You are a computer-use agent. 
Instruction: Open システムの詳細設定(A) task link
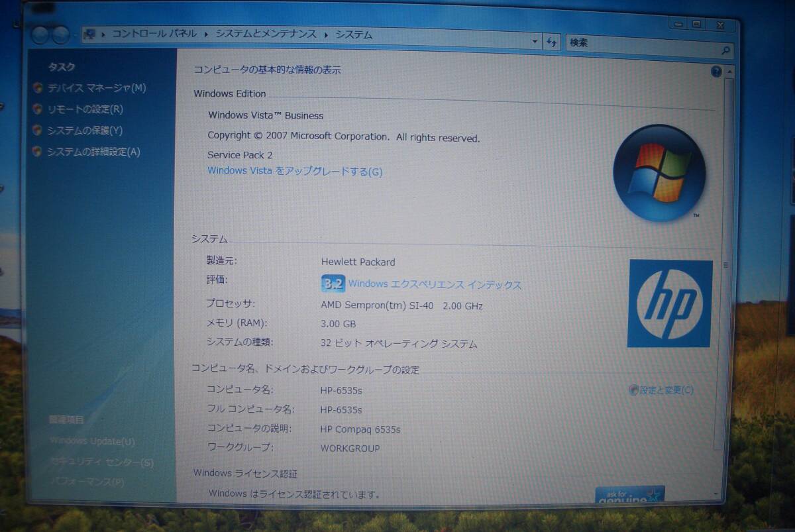(x=93, y=152)
